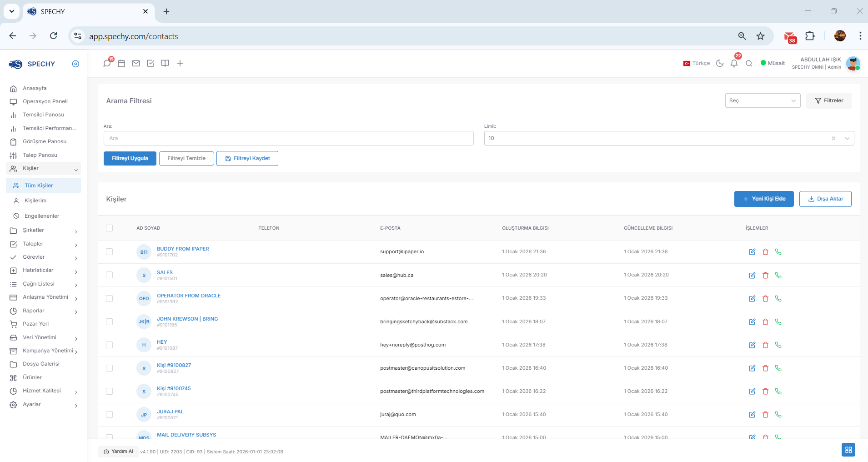Click the Filtreyi Uygula button

click(130, 158)
